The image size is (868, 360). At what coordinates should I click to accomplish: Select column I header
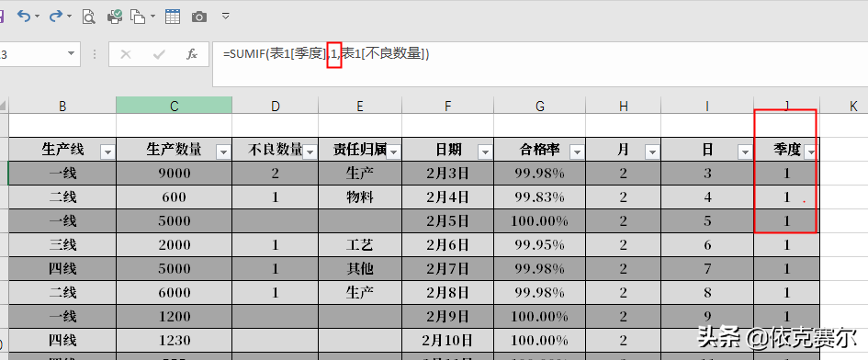pyautogui.click(x=707, y=106)
